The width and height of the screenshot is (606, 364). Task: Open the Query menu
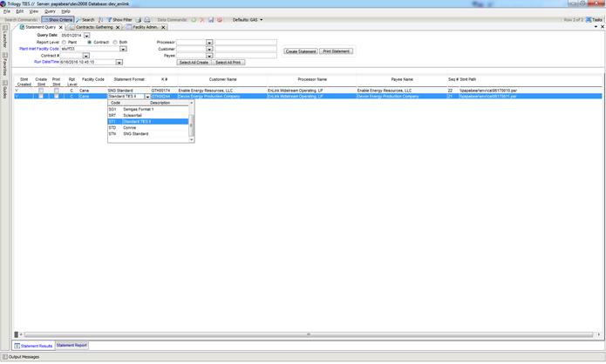[x=50, y=11]
